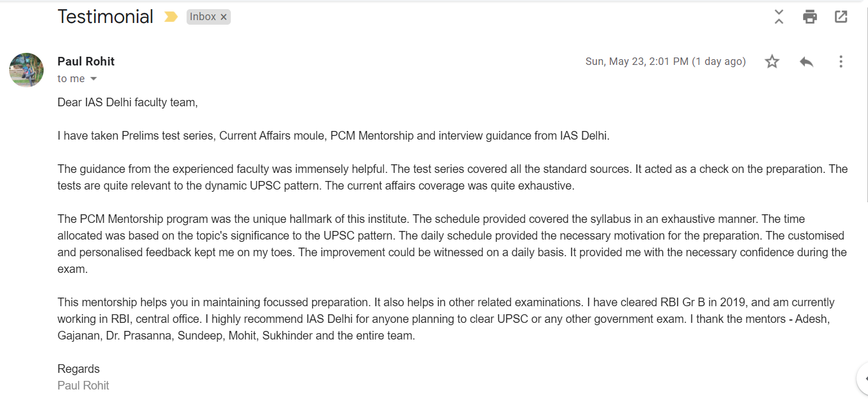This screenshot has height=401, width=868.
Task: Open the three-dot More options menu
Action: coord(840,61)
